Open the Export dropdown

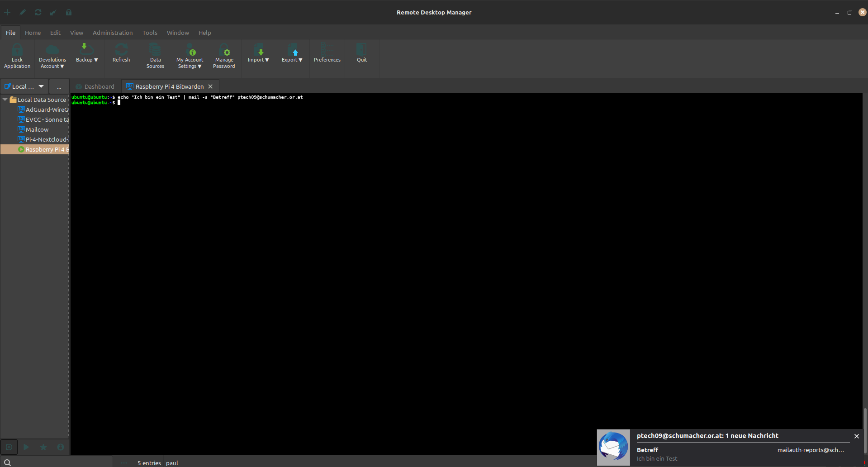pos(292,60)
